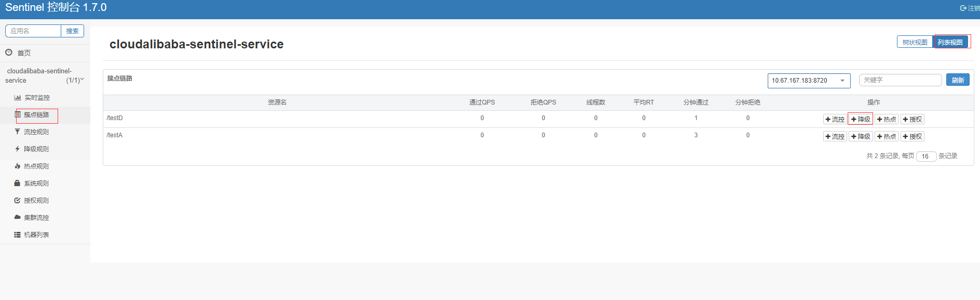
Task: Click the logout icon in the top bar
Action: click(963, 8)
